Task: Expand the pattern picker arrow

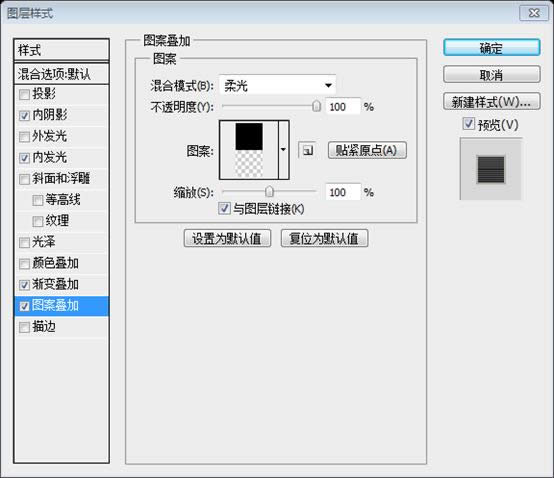Action: pyautogui.click(x=283, y=150)
